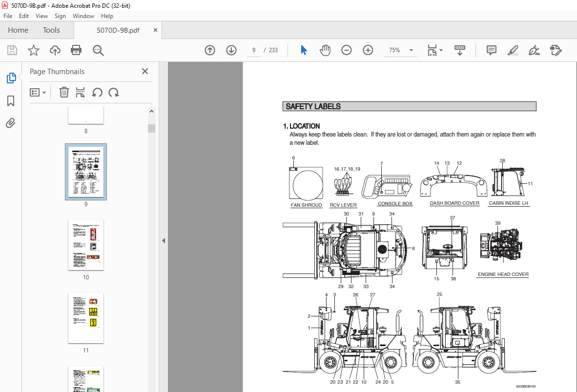The width and height of the screenshot is (577, 392).
Task: Click the page number input field
Action: click(253, 50)
